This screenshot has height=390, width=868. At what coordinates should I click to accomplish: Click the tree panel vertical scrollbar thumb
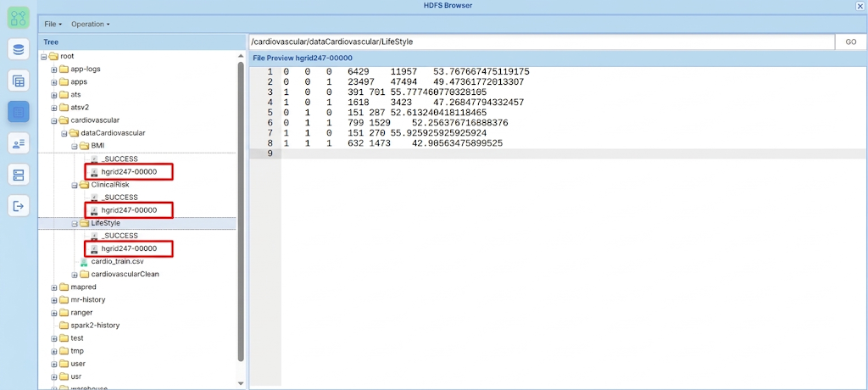coord(241,212)
